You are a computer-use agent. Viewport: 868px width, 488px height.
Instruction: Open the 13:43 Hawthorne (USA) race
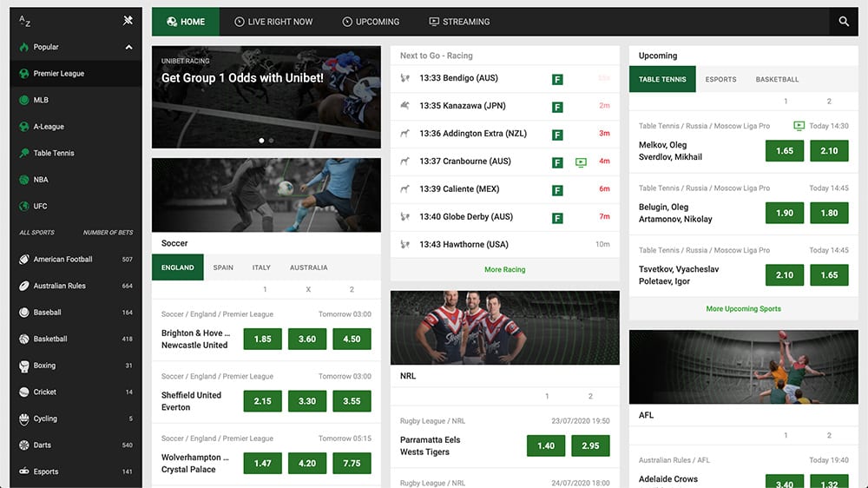[505, 244]
